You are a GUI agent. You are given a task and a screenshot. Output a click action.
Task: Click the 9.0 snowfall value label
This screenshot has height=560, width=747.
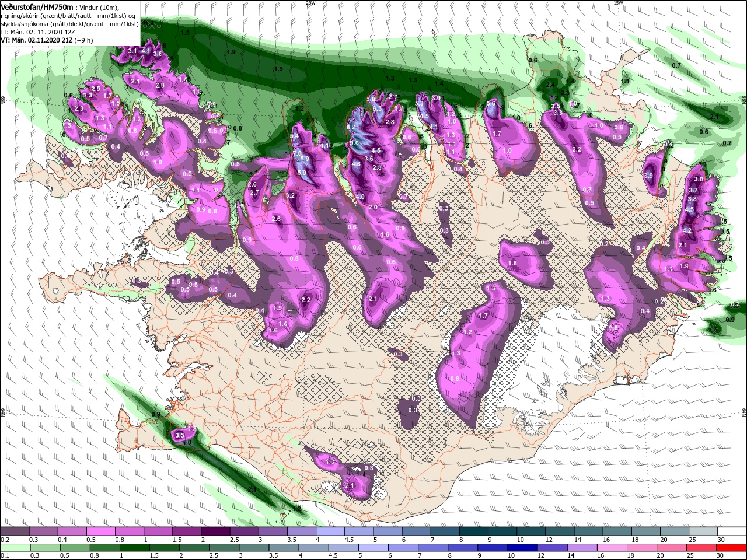tap(354, 143)
